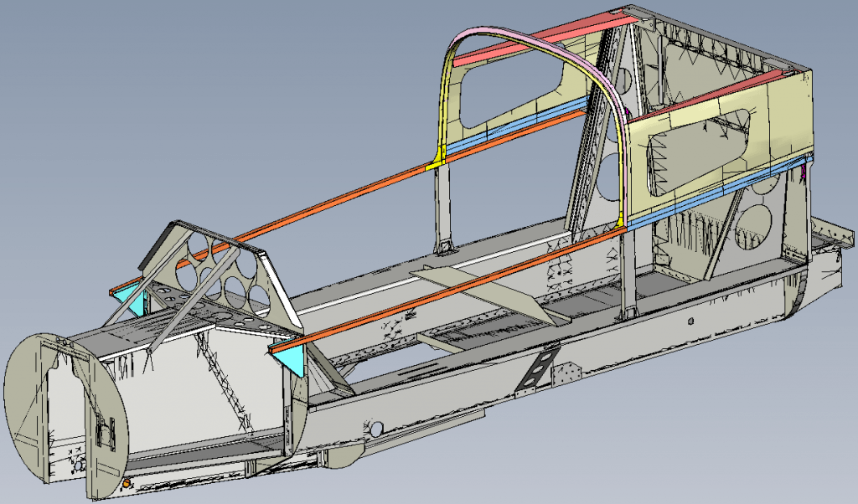
Task: Click the magenta fitting at the rear frame corner
Action: (803, 171)
